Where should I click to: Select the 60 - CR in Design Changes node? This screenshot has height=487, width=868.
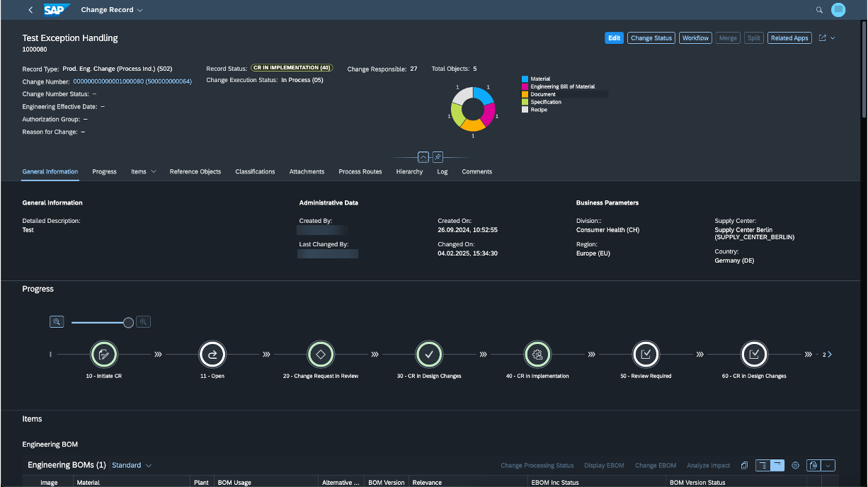pyautogui.click(x=754, y=354)
